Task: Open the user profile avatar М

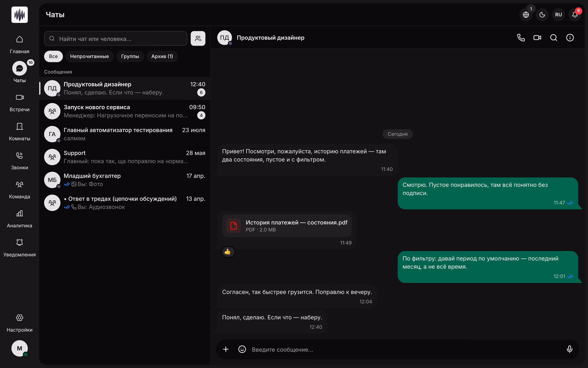Action: tap(19, 348)
